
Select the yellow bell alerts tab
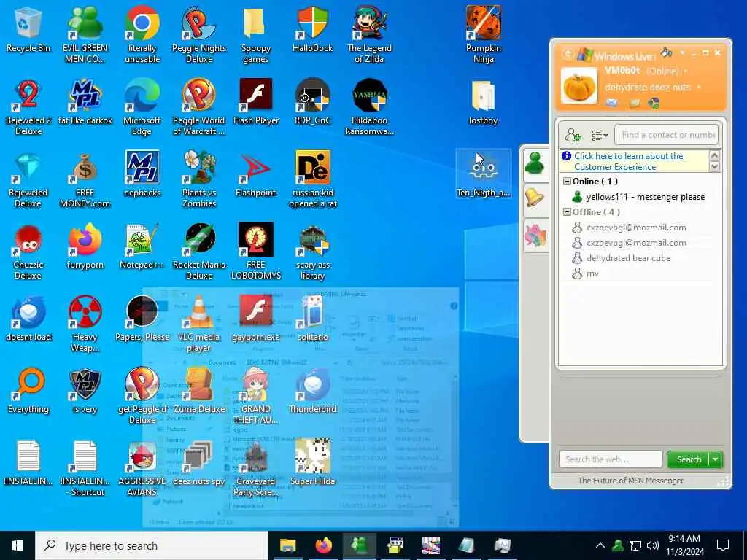coord(535,198)
